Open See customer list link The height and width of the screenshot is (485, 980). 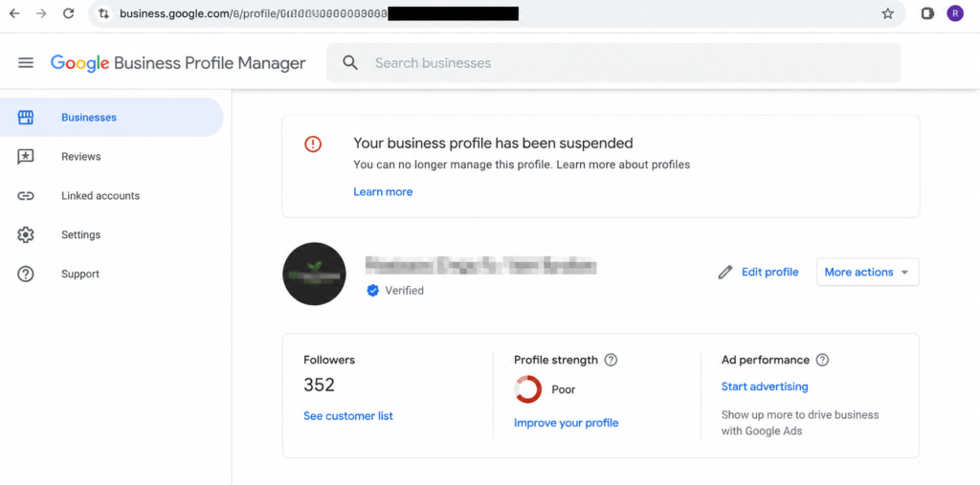(348, 415)
